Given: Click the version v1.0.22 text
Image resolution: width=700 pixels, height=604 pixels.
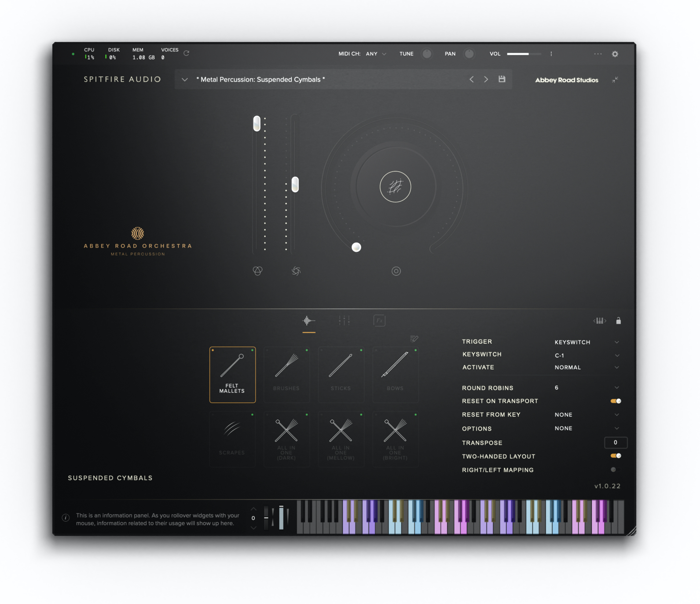Looking at the screenshot, I should [x=607, y=486].
